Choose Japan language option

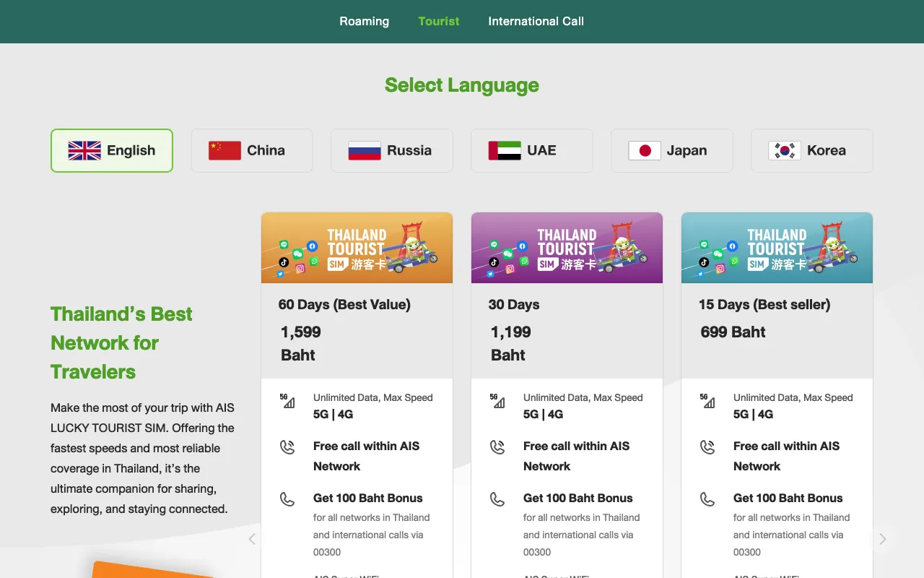(671, 150)
